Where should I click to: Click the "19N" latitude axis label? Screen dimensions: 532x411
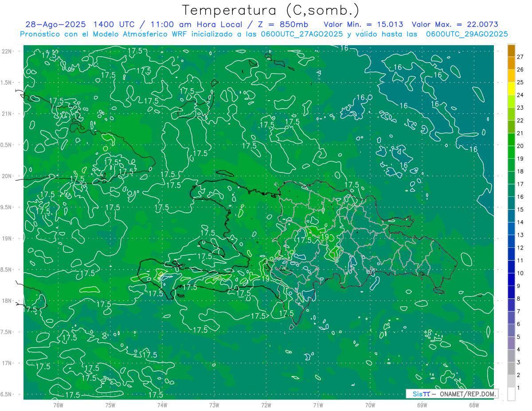(7, 239)
